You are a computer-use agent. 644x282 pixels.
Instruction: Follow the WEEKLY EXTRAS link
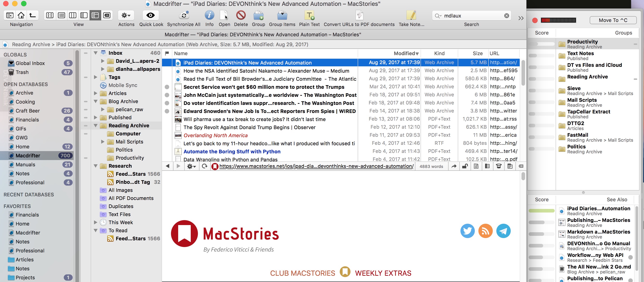(x=383, y=273)
